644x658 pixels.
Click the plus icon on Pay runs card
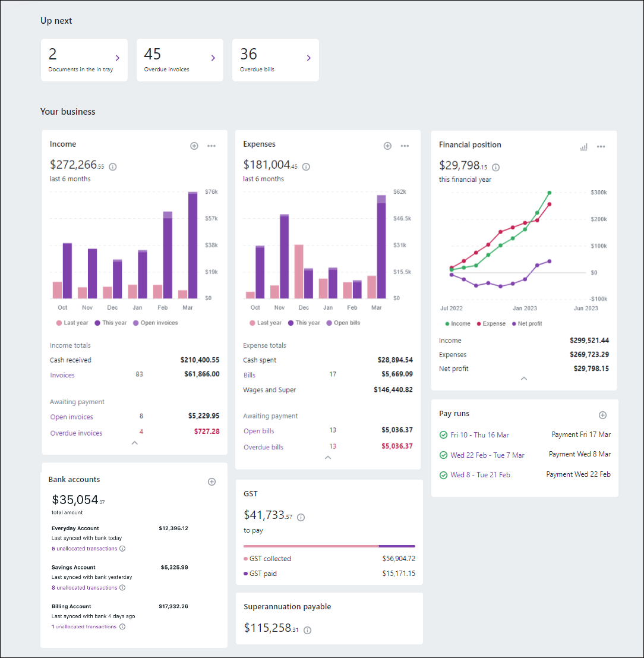coord(602,415)
